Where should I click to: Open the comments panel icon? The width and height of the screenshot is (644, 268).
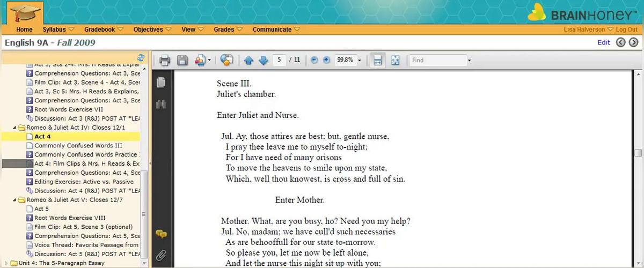pyautogui.click(x=160, y=234)
